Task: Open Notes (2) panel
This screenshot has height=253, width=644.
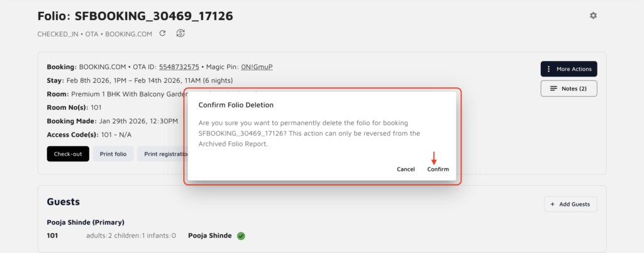Action: [x=569, y=89]
